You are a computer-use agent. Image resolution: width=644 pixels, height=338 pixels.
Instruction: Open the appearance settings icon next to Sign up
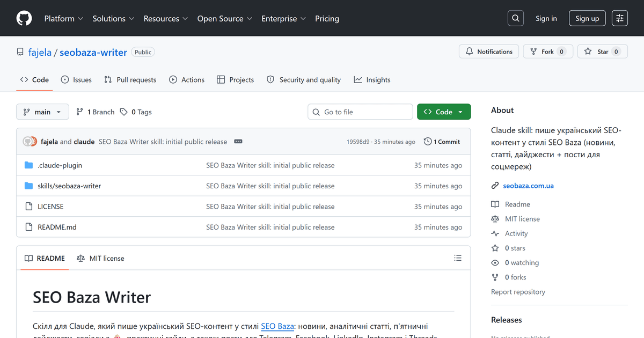pyautogui.click(x=620, y=18)
